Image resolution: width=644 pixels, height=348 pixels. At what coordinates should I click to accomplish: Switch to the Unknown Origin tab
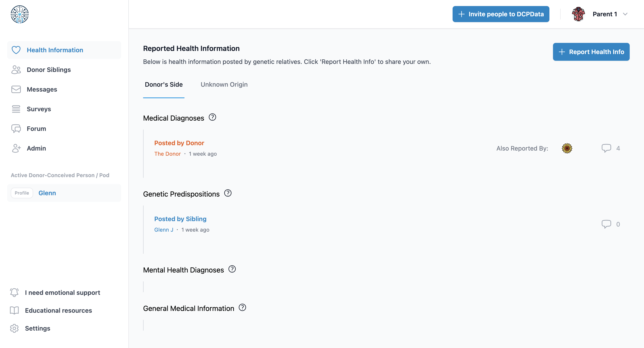[x=224, y=84]
